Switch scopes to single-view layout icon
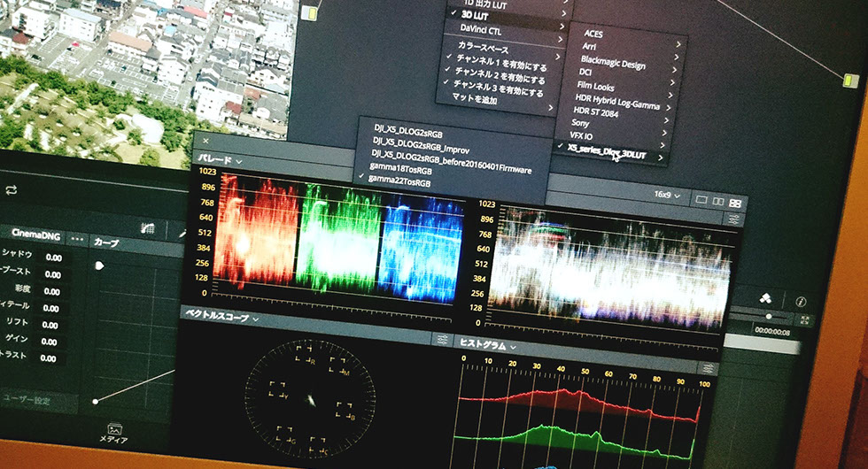Image resolution: width=868 pixels, height=469 pixels. click(701, 201)
